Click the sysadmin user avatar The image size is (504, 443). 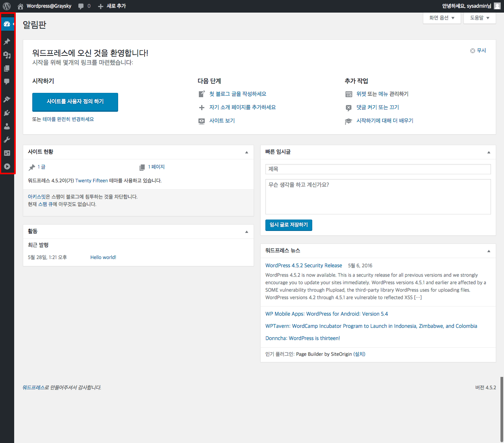click(x=497, y=6)
